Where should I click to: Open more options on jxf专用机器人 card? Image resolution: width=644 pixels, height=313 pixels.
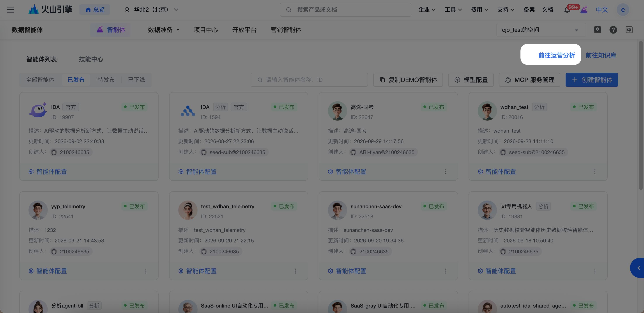coord(595,271)
